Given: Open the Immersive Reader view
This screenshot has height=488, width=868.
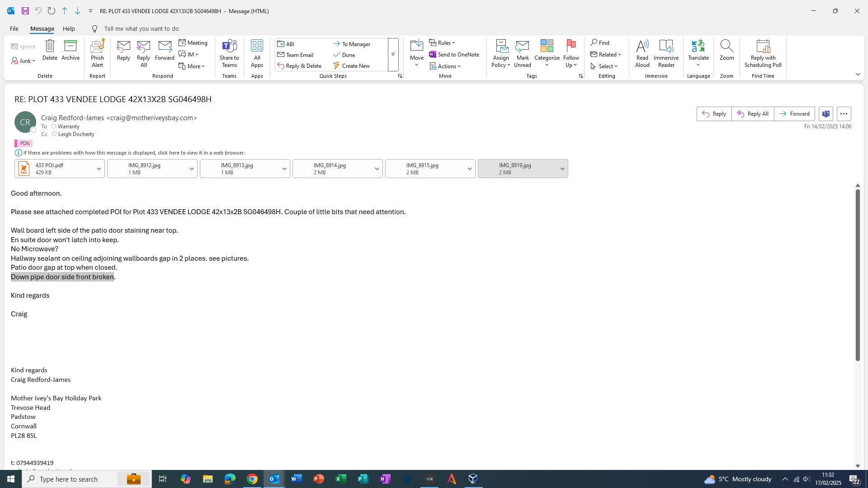Looking at the screenshot, I should 666,47.
